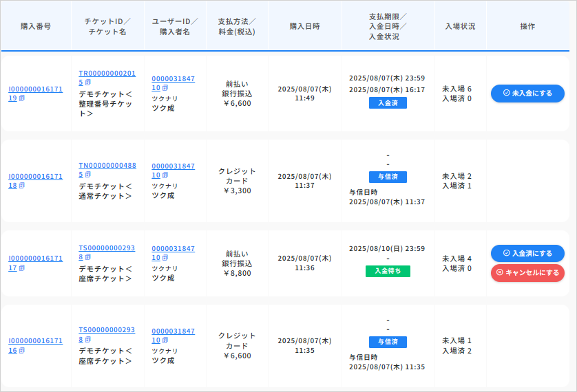Viewport: 577px width, 392px height.
Task: Mark the order paid with 入金済にする
Action: 527,253
